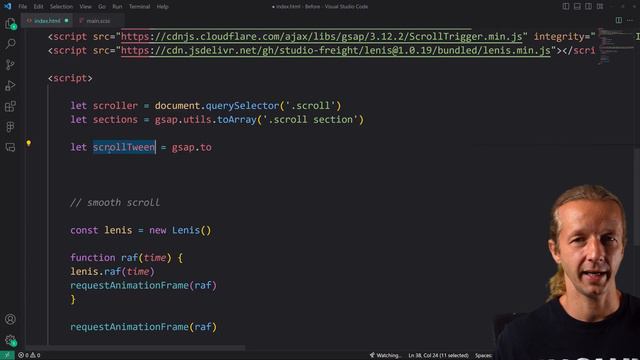Toggle Secondary Side Bar layout icon

pyautogui.click(x=589, y=7)
